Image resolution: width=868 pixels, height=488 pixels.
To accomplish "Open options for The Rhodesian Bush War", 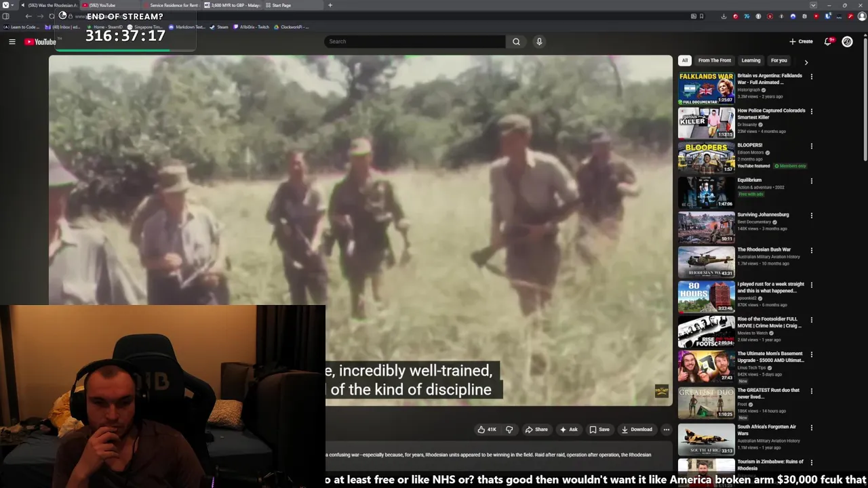I will (811, 250).
